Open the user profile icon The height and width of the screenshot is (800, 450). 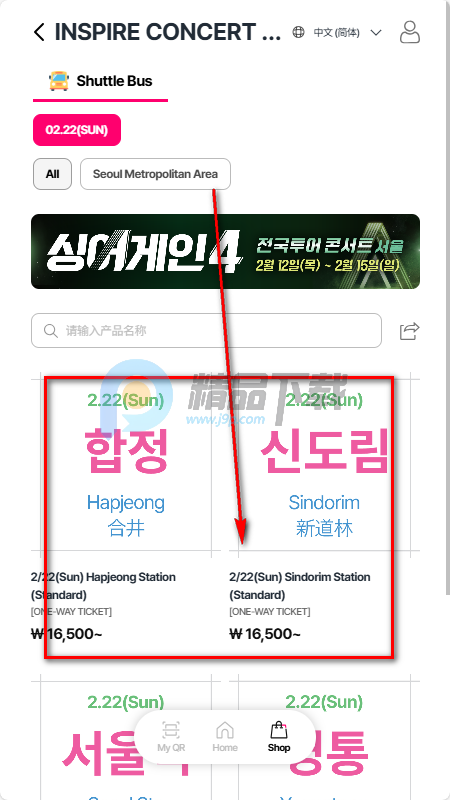pyautogui.click(x=410, y=32)
